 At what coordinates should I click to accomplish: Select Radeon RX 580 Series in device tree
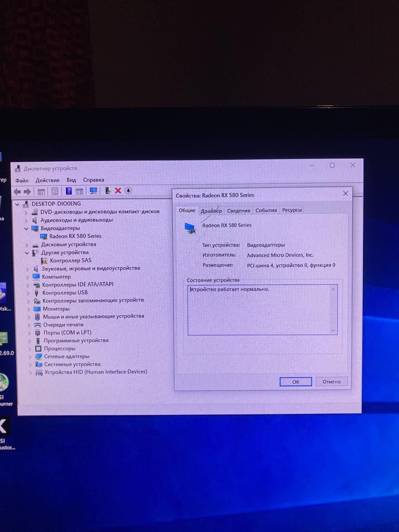click(x=75, y=236)
